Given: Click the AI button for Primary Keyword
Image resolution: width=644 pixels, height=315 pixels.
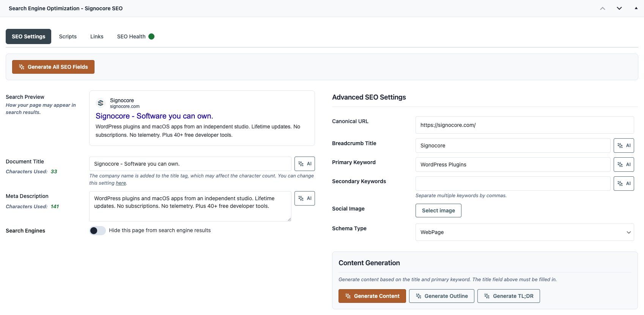Looking at the screenshot, I should pyautogui.click(x=624, y=165).
